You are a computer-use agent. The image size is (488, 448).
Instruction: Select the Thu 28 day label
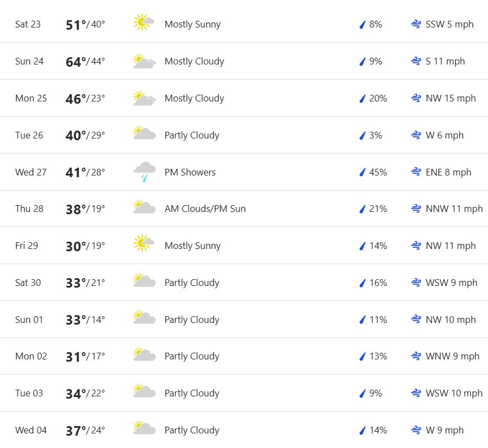(29, 209)
